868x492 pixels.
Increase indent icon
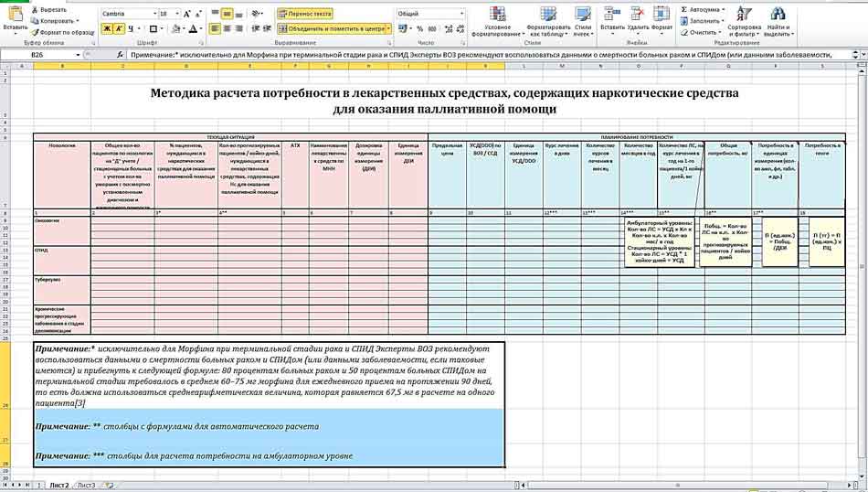pos(267,28)
